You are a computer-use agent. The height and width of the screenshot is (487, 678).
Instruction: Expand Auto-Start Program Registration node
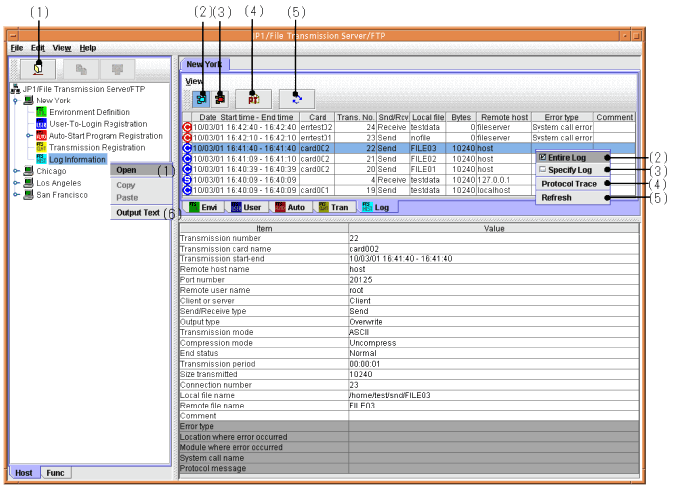(28, 135)
